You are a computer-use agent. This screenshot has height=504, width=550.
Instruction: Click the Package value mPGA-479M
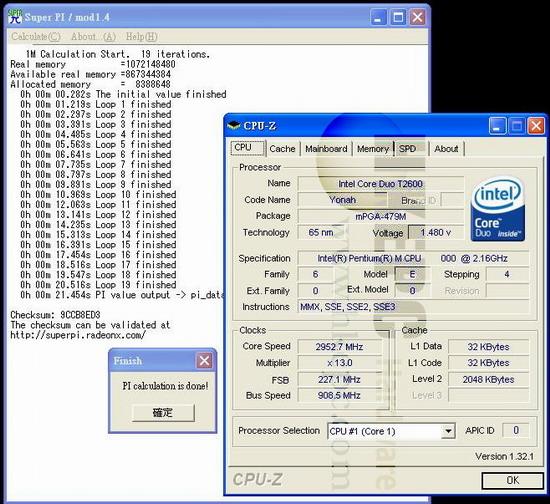381,216
